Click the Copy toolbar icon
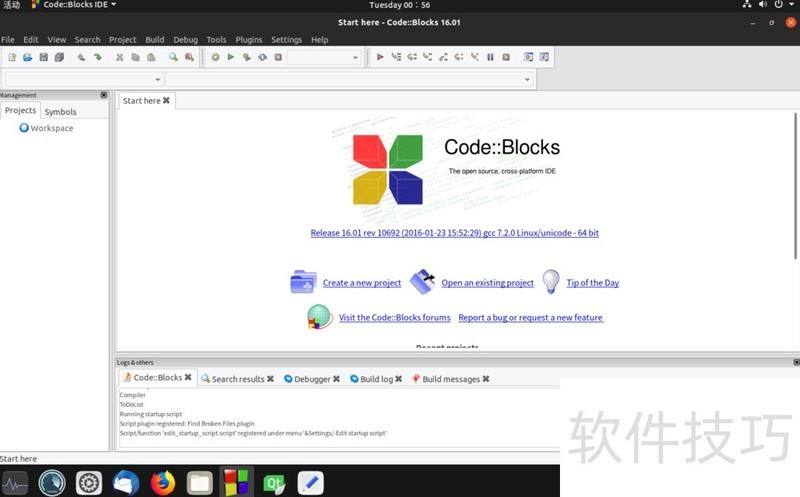This screenshot has width=800, height=497. [x=135, y=57]
